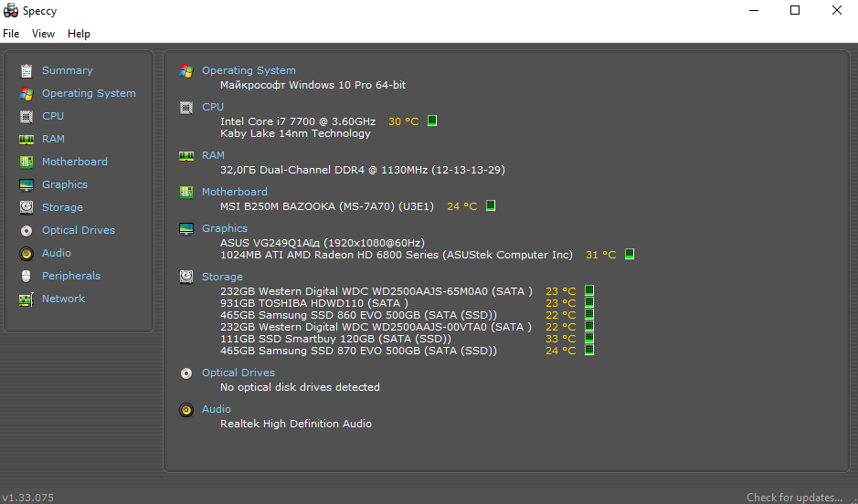Viewport: 858px width, 504px height.
Task: Click the Audio speaker icon in main panel
Action: (x=186, y=410)
